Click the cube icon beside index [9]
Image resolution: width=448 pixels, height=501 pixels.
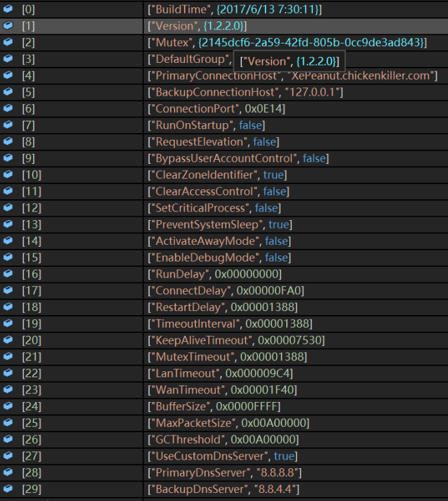tap(8, 158)
